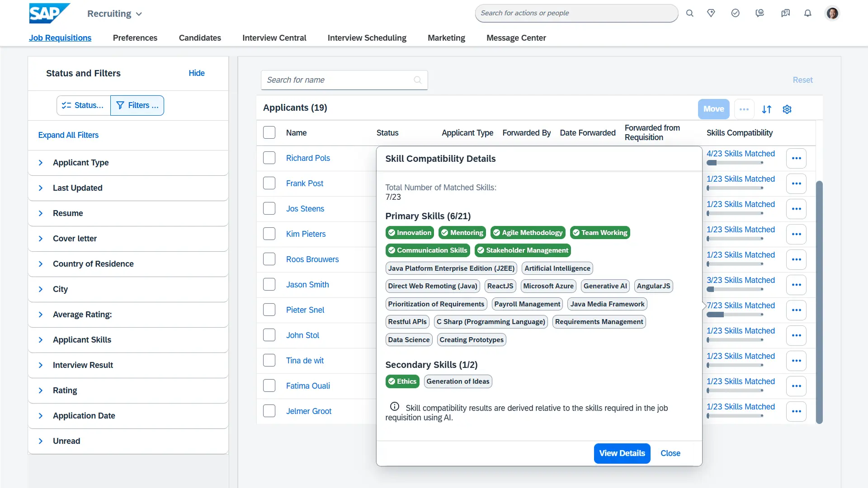Go to Interview Scheduling tab
Viewport: 868px width, 488px height.
pyautogui.click(x=367, y=38)
